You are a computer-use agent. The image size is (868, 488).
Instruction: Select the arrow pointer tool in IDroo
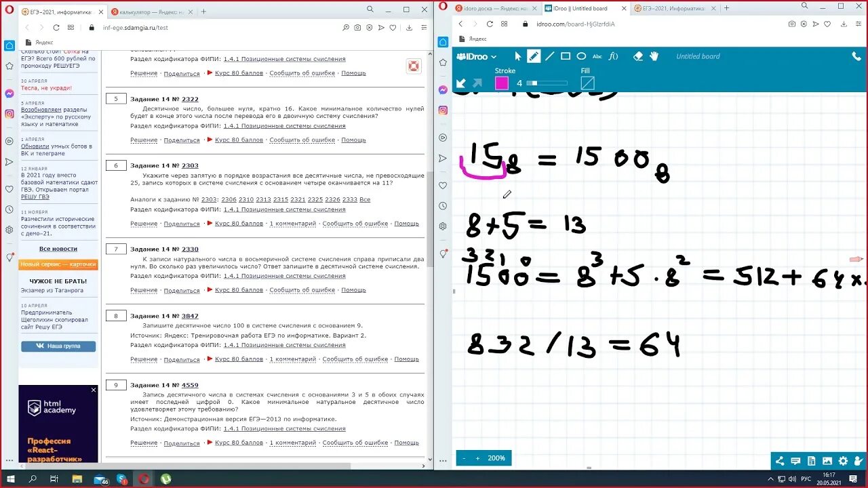click(x=518, y=56)
